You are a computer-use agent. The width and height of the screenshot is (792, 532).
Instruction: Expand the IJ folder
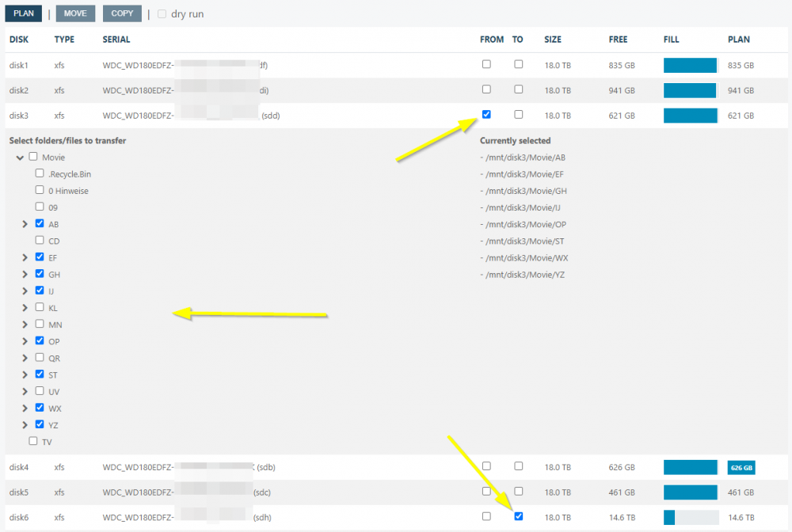(25, 291)
